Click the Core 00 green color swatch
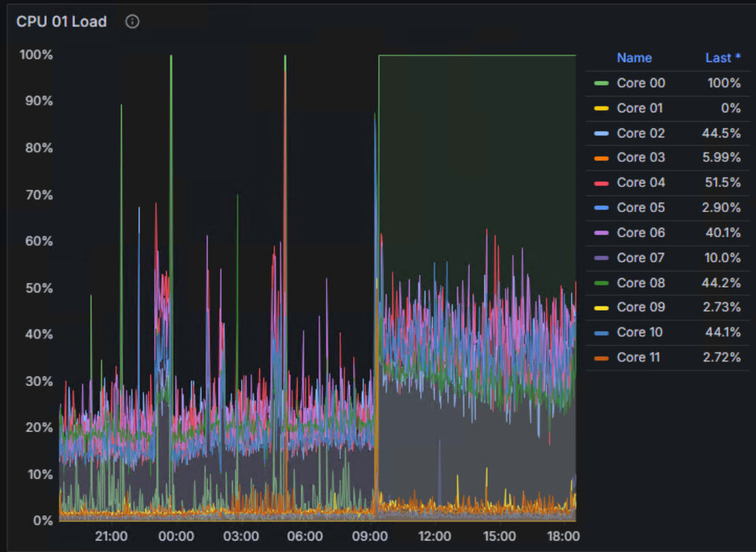The height and width of the screenshot is (552, 756). (601, 83)
